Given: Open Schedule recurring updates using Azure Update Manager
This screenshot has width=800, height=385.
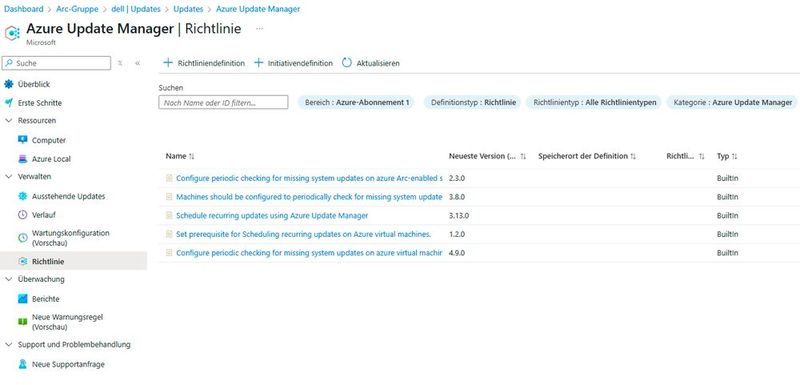Looking at the screenshot, I should [x=272, y=216].
